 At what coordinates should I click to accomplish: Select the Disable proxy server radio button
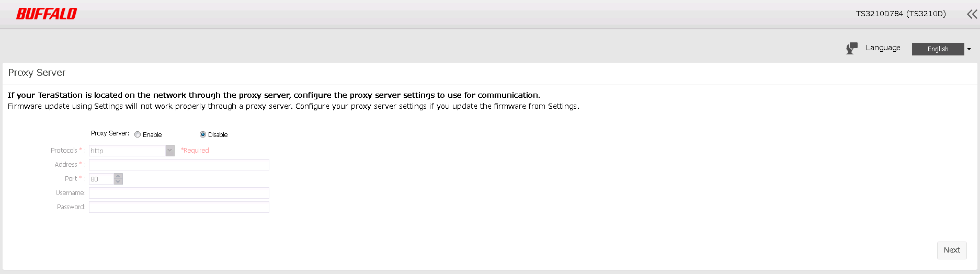tap(203, 135)
